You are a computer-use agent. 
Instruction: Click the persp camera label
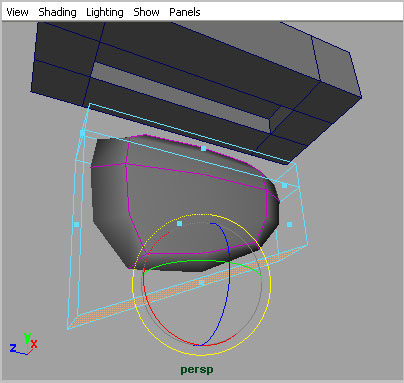tap(197, 370)
